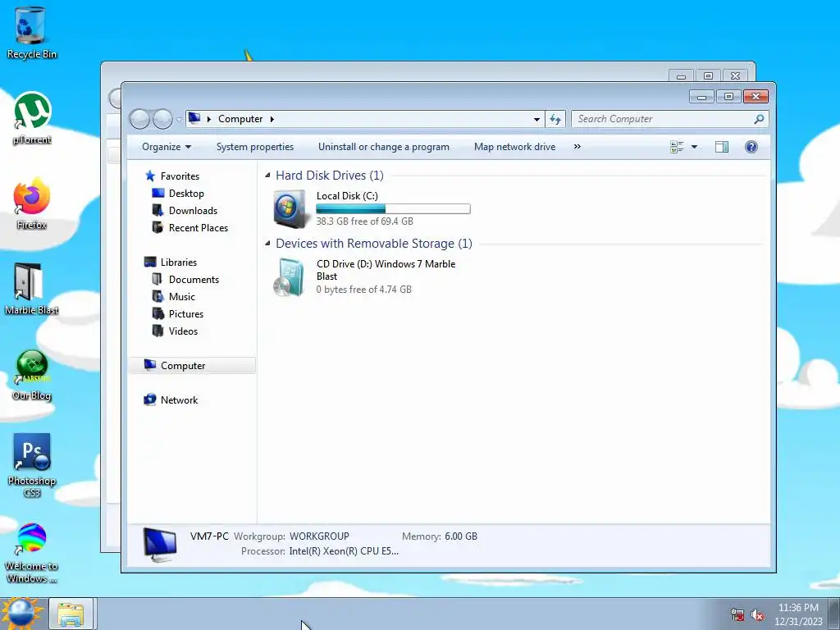Click the muted volume tray icon
840x630 pixels.
tap(757, 615)
